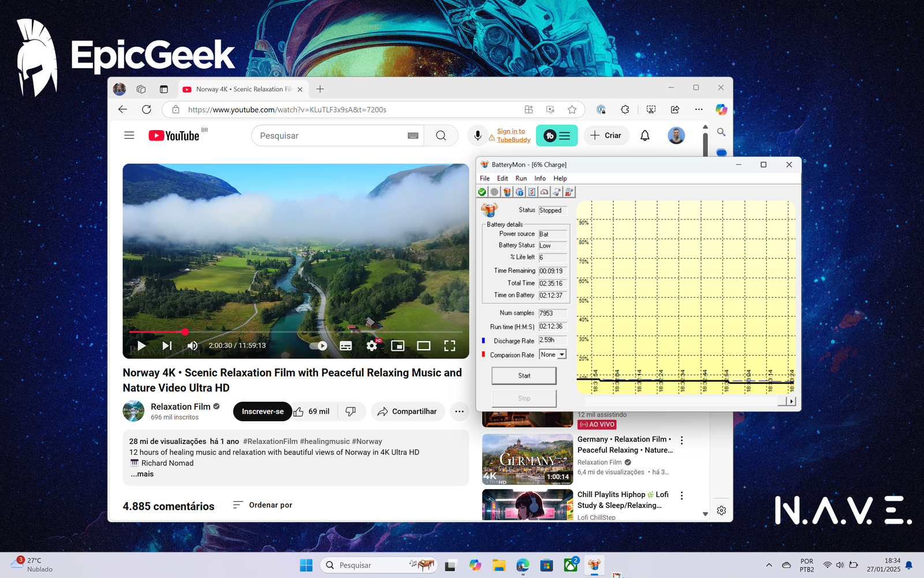Viewport: 924px width, 578px height.
Task: Mute the YouTube video volume
Action: click(x=193, y=346)
